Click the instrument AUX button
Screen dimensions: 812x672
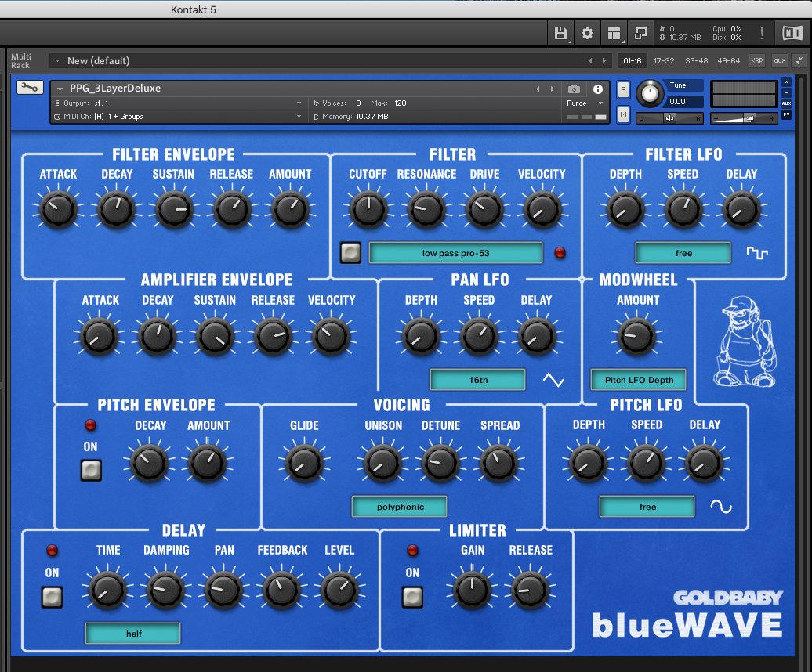coord(786,103)
